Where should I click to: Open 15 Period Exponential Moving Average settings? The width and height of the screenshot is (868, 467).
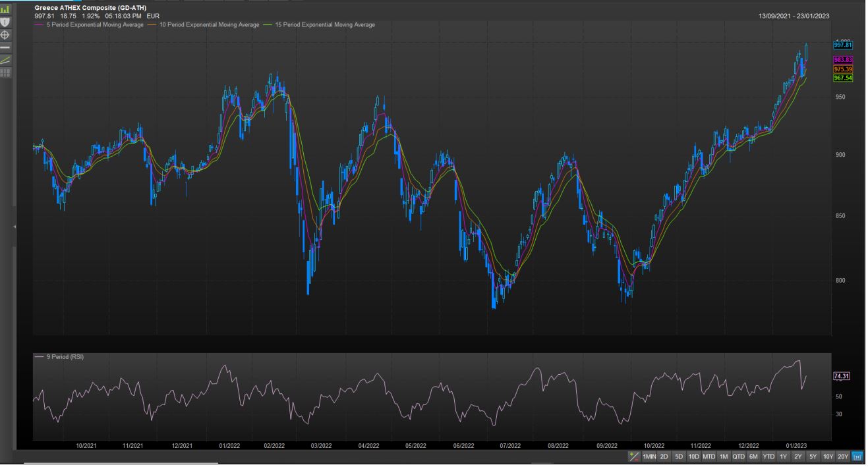tap(324, 24)
